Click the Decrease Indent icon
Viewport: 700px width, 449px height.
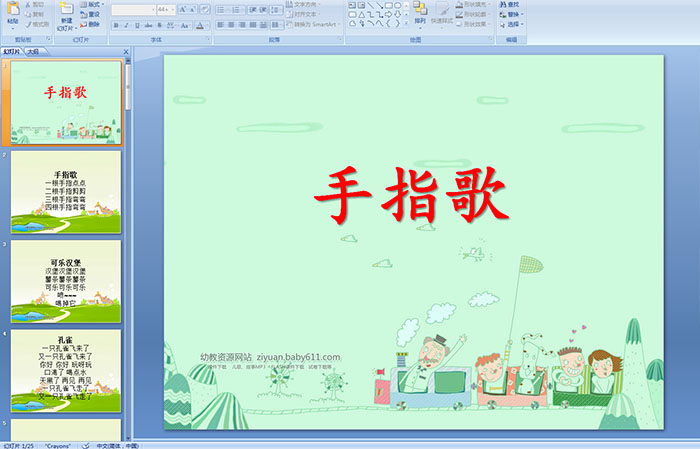(x=253, y=10)
